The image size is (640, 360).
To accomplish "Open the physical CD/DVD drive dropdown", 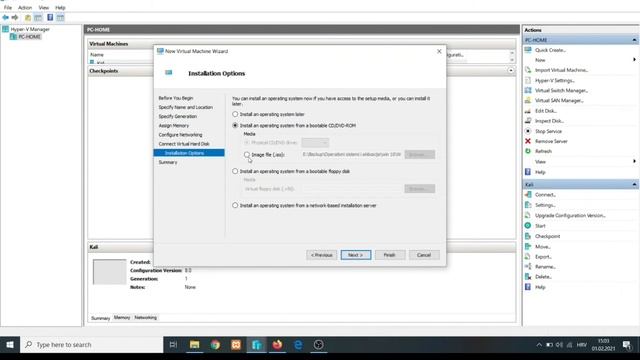I will (x=315, y=142).
